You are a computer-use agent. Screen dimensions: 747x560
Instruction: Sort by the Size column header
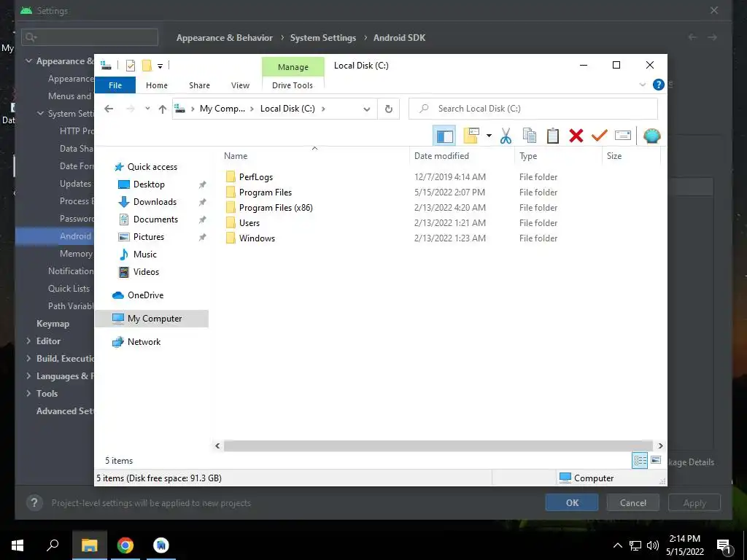(631, 156)
